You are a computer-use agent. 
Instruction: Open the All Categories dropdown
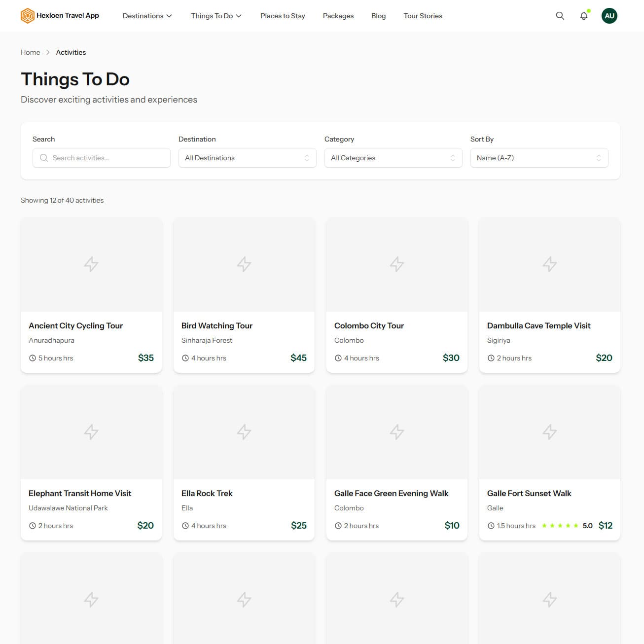(x=393, y=158)
